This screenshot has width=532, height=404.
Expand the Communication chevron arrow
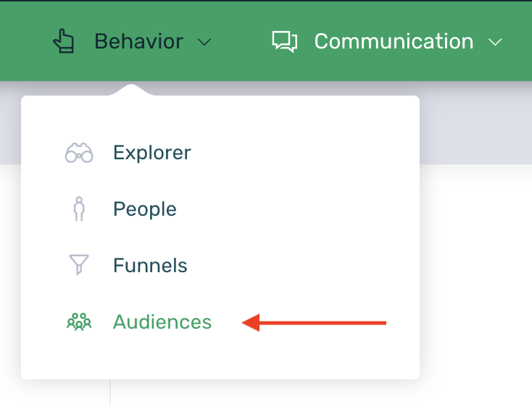(495, 42)
